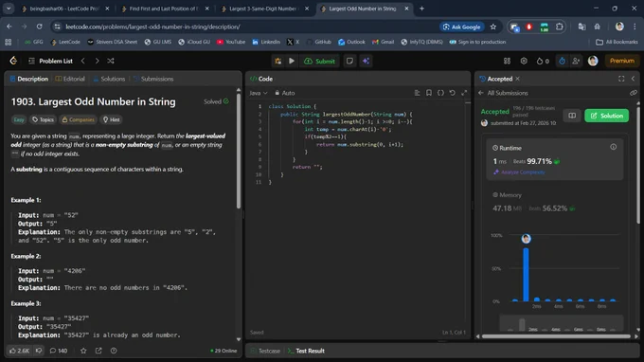Reveal the Hint tag
The image size is (644, 362).
[x=112, y=119]
